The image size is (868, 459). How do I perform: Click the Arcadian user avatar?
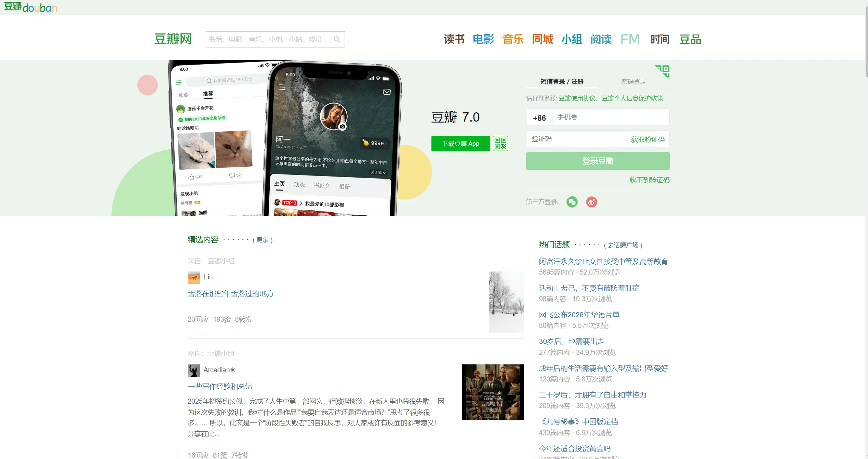[x=193, y=370]
